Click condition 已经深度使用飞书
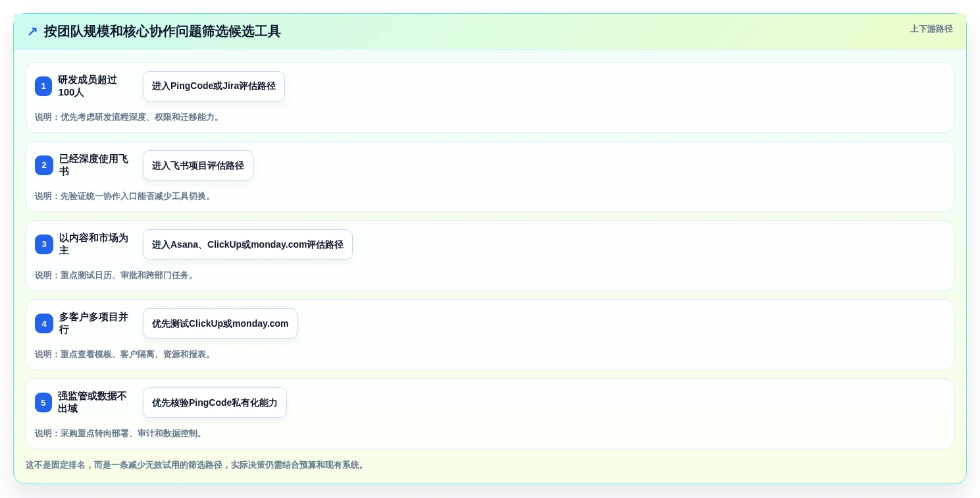This screenshot has height=498, width=980. point(93,165)
